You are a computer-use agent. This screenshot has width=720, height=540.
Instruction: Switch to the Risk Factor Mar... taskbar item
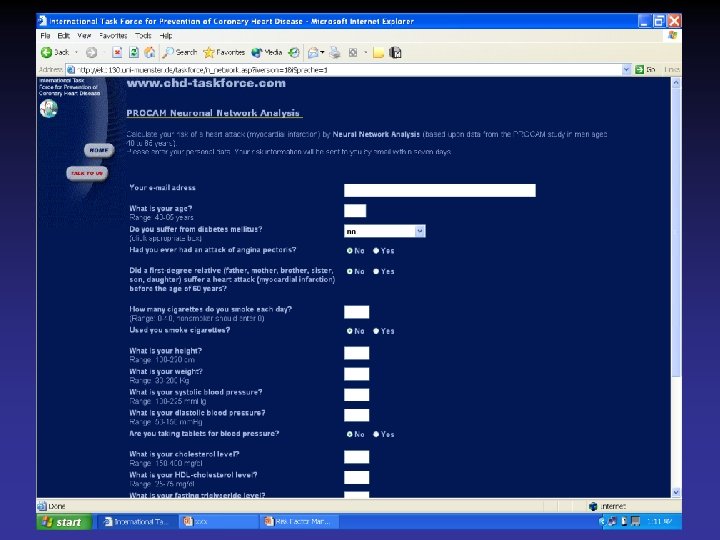[299, 522]
